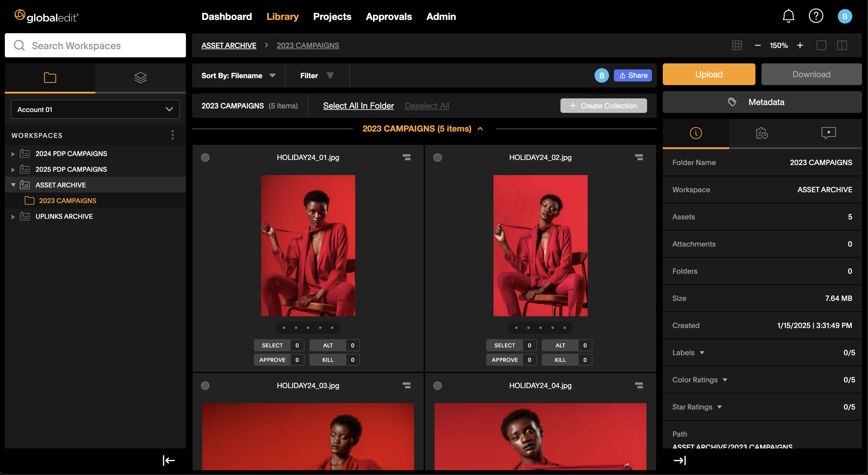Click the Share button
Image resolution: width=868 pixels, height=475 pixels.
pos(633,75)
